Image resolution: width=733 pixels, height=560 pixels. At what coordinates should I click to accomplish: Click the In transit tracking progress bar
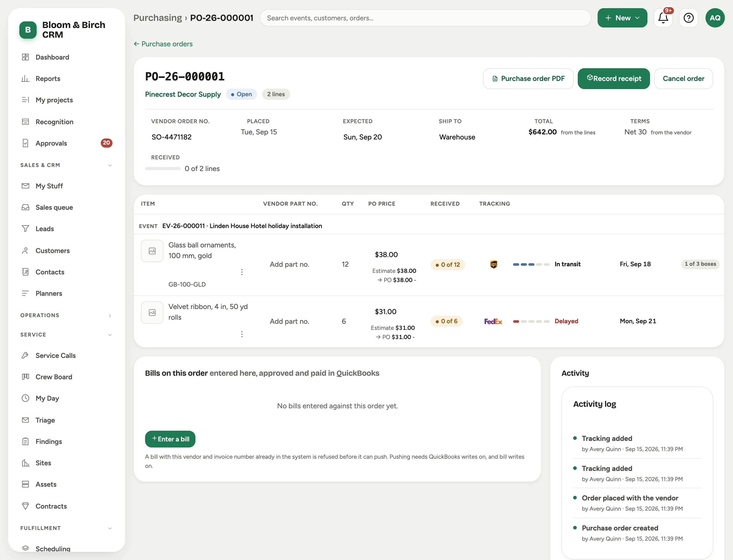tap(531, 264)
